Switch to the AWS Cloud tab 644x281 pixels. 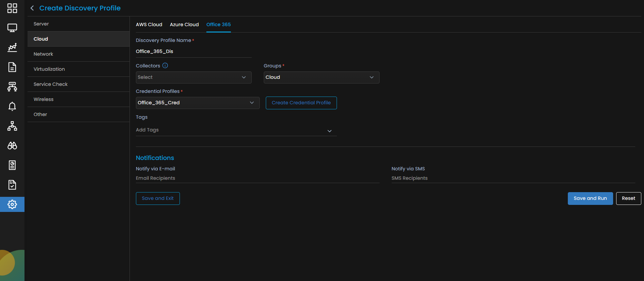pyautogui.click(x=149, y=24)
